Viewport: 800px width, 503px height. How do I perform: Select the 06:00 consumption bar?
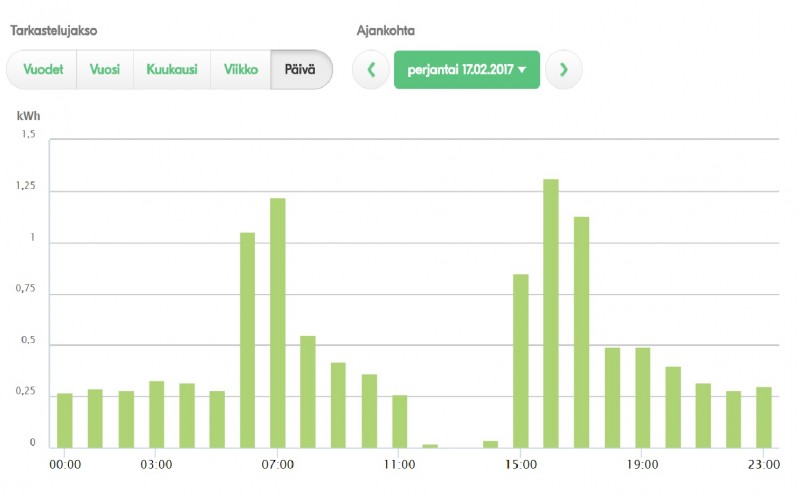coord(247,340)
